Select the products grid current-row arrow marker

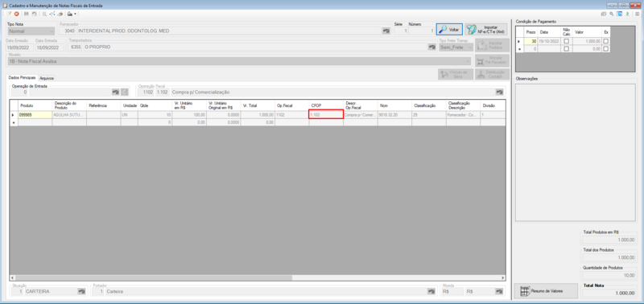pyautogui.click(x=13, y=115)
